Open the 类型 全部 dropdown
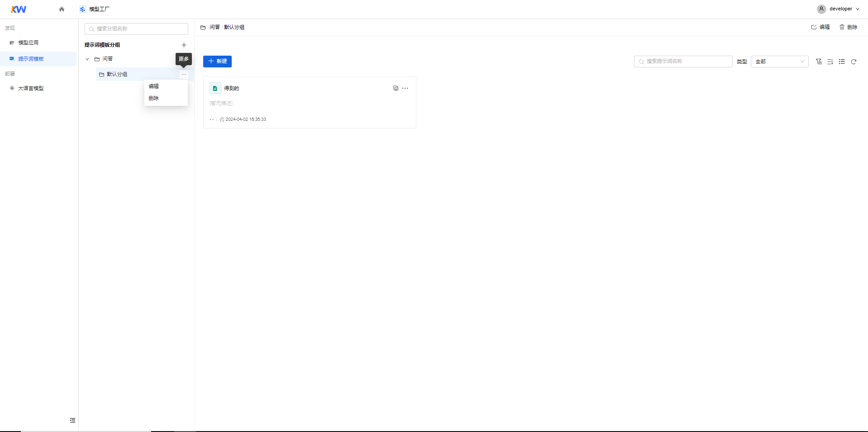 pos(779,62)
